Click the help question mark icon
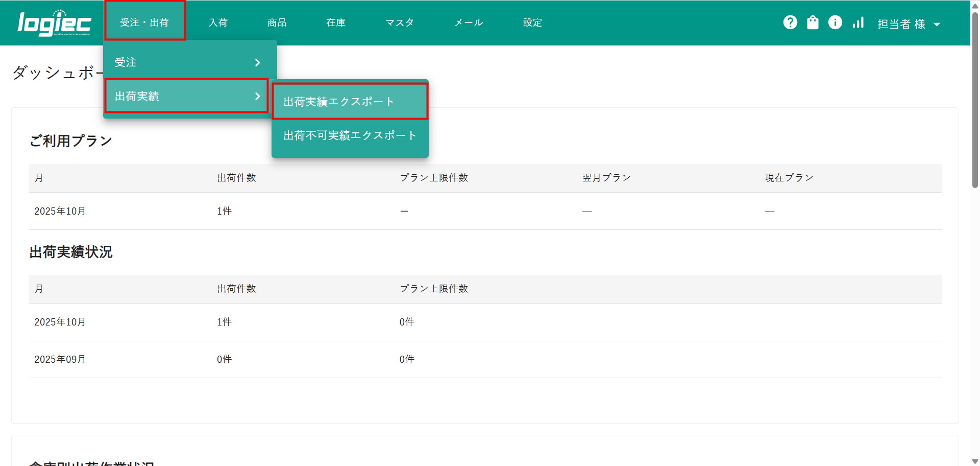980x466 pixels. coord(790,22)
